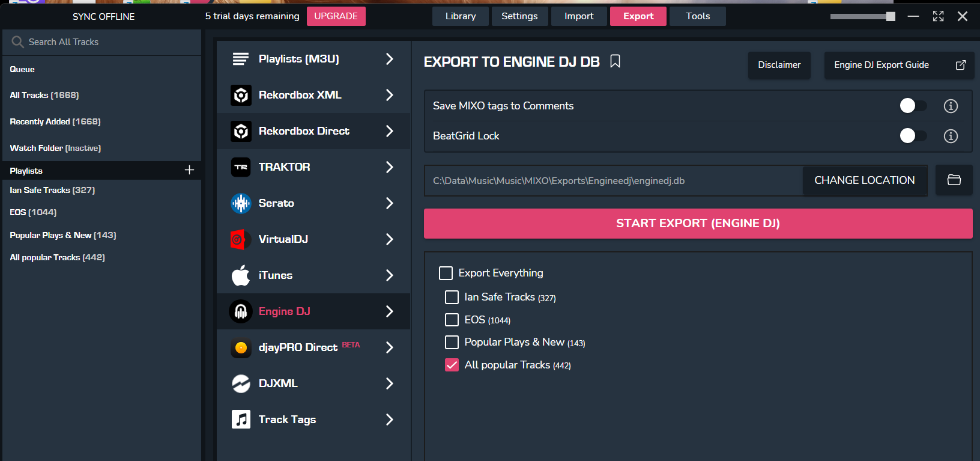The height and width of the screenshot is (461, 980).
Task: Expand the Playlists (M3U) chevron
Action: (390, 59)
